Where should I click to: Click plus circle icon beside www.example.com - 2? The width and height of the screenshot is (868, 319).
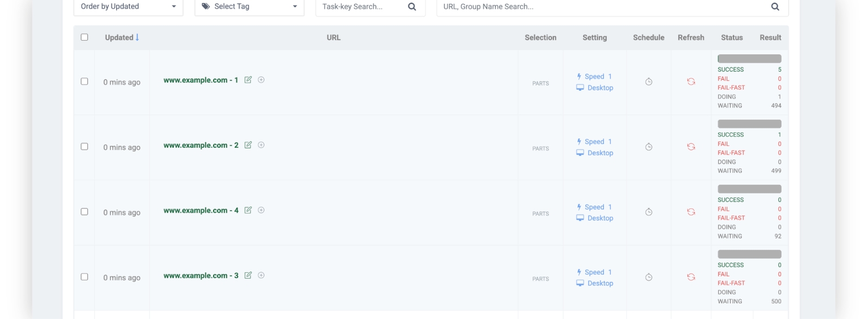[261, 145]
